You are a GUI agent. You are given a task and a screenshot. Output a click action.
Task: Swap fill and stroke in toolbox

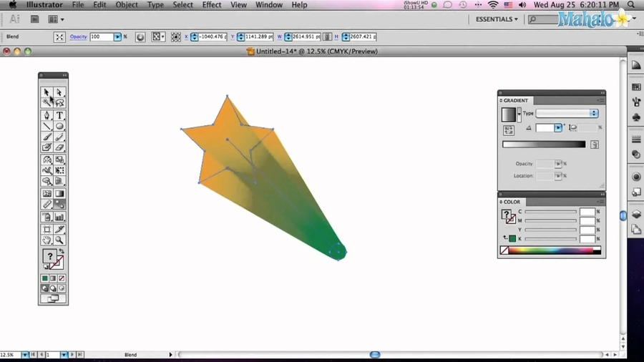(x=61, y=252)
